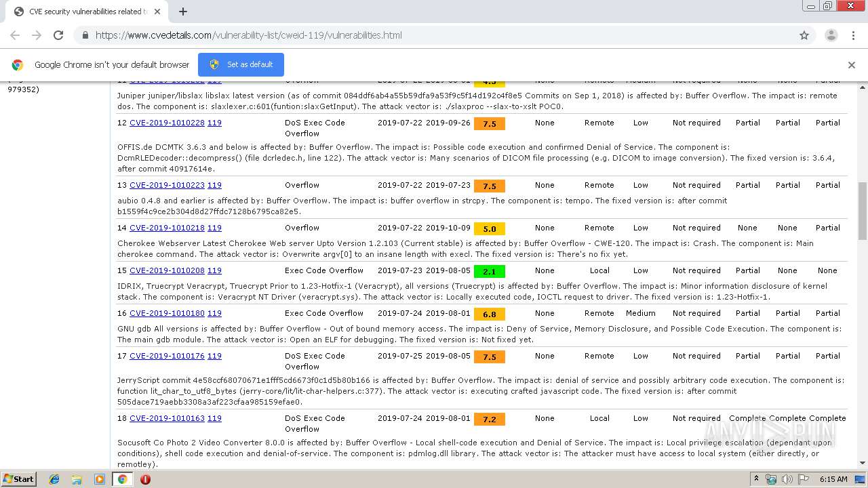Click the volume speaker tray icon
This screenshot has height=488, width=868.
(787, 479)
